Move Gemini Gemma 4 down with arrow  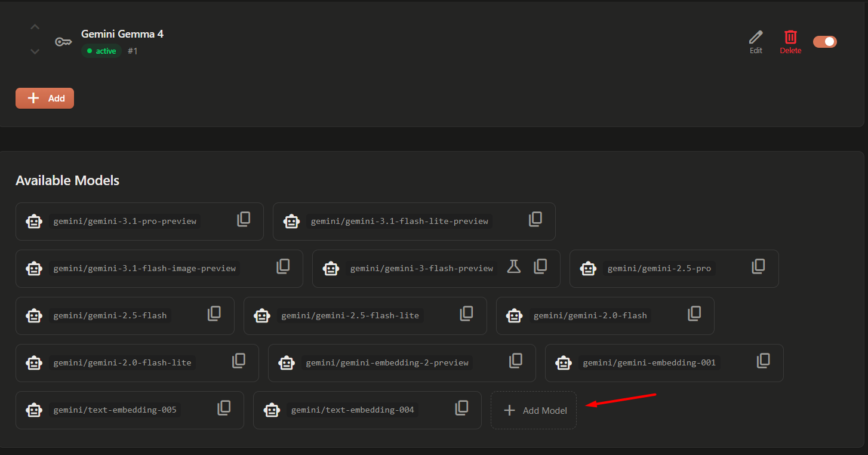(x=35, y=52)
